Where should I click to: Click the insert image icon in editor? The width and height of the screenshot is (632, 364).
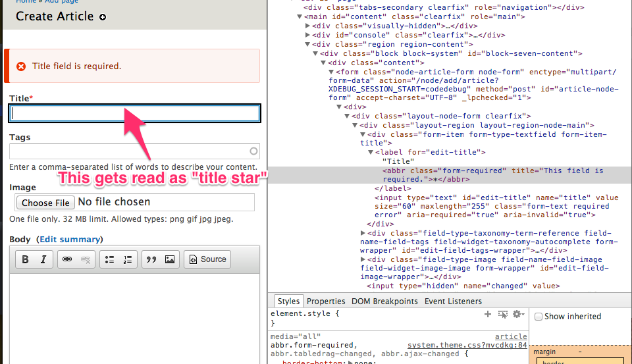170,259
